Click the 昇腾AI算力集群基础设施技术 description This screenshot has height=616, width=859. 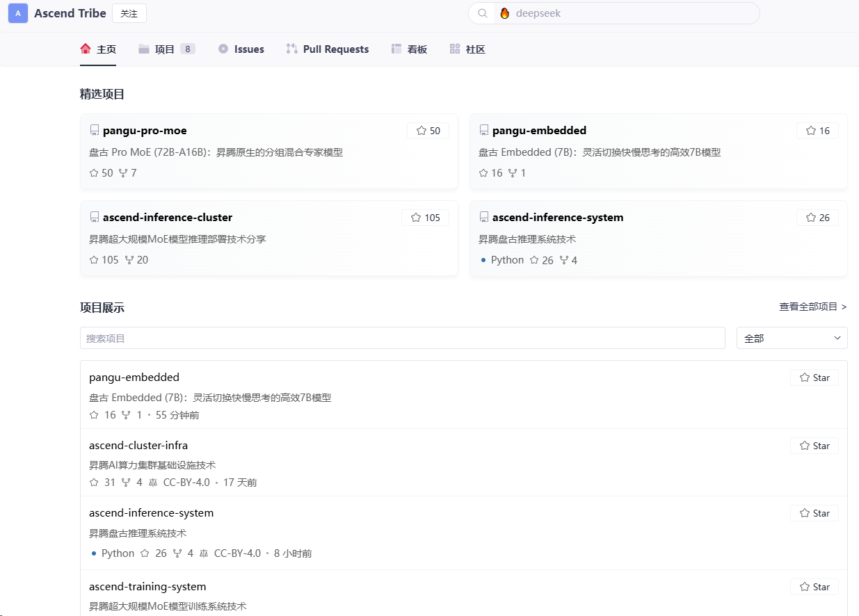tap(152, 465)
